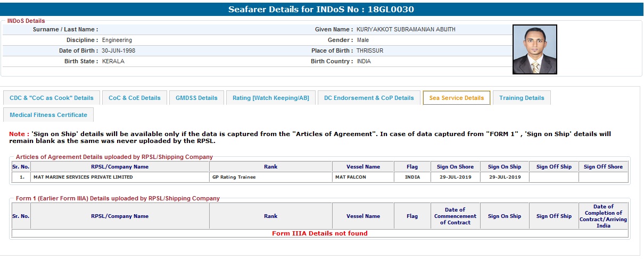Click the GP Rating Trainee rank cell
Screen dimensions: 644x261
(234, 177)
